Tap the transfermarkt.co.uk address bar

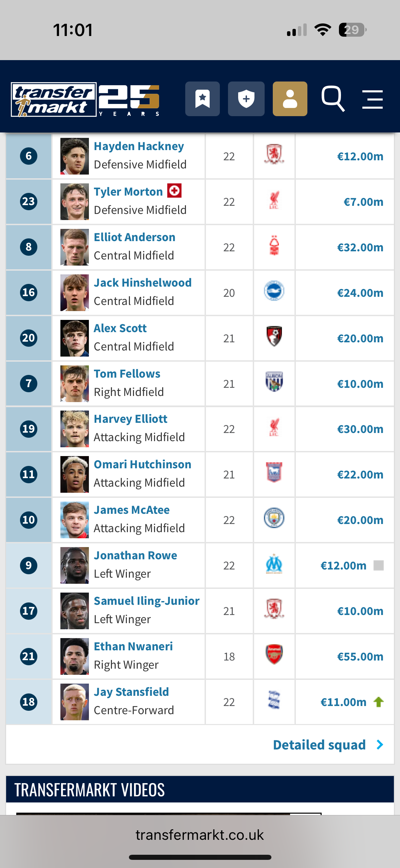[x=200, y=835]
